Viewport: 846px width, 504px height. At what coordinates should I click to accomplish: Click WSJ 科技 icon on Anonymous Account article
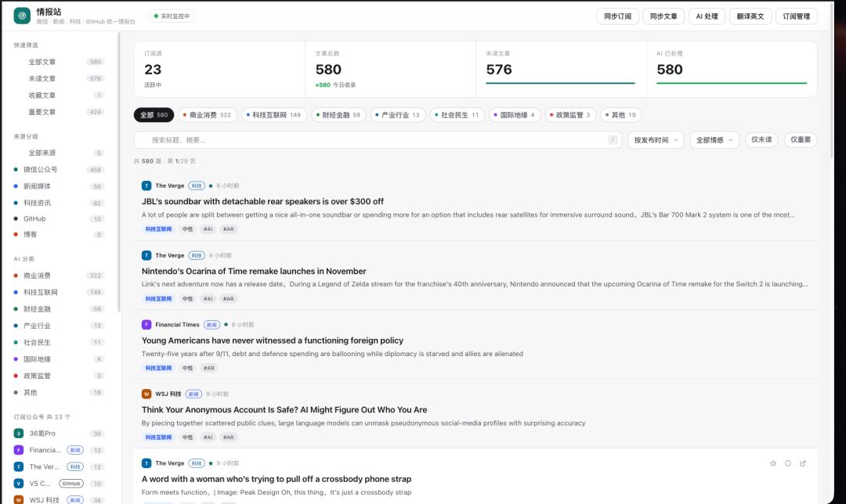pos(146,394)
